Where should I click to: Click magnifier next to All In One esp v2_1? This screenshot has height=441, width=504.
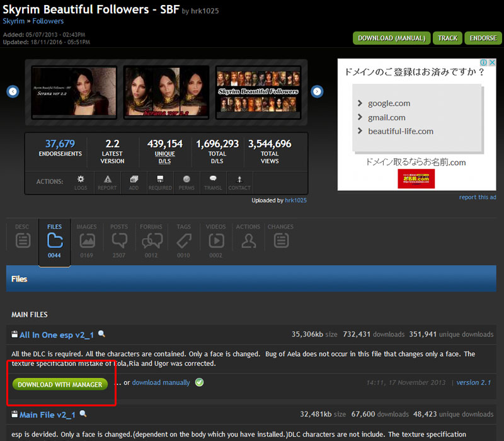[101, 334]
